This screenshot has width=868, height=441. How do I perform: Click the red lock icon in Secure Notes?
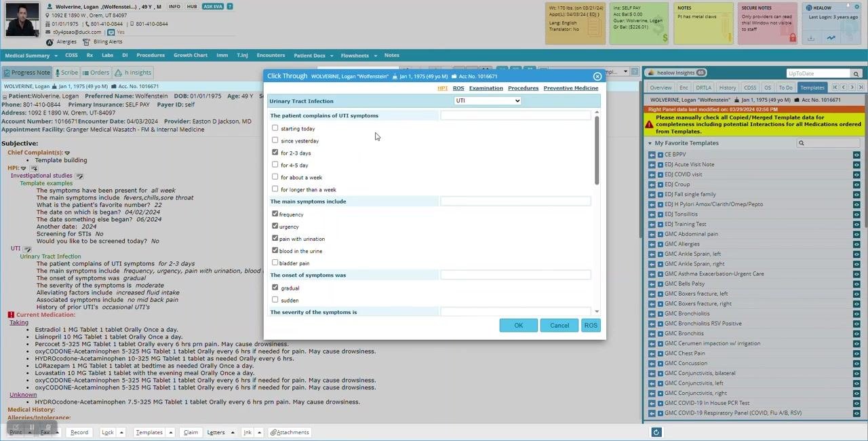[x=792, y=38]
